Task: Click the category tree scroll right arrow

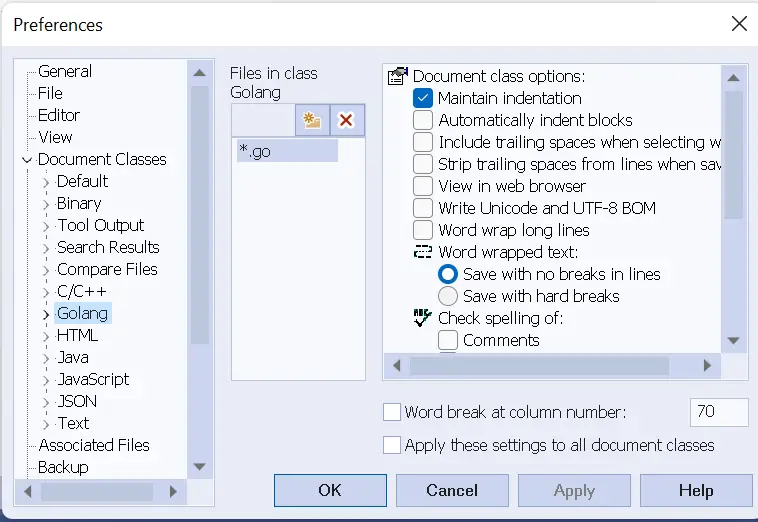Action: coord(173,492)
